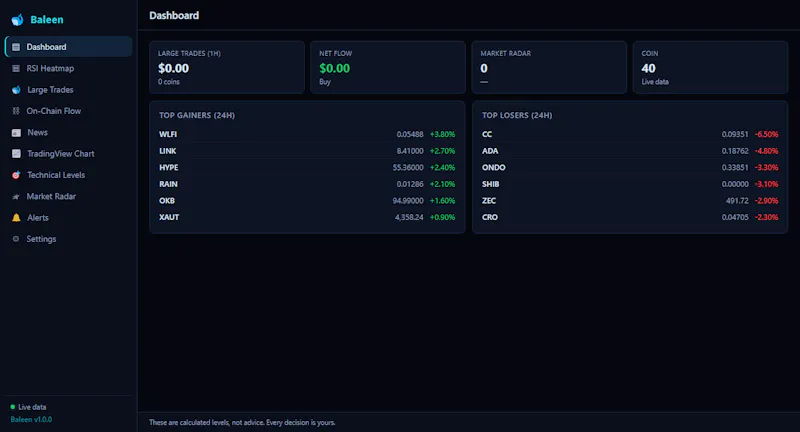The height and width of the screenshot is (432, 800).
Task: Click the RSI Heatmap grid icon
Action: click(16, 68)
